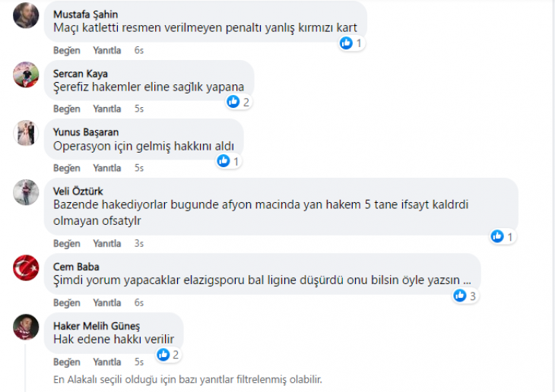The image size is (555, 392).
Task: Open Haker Melih Güneş's profile name link
Action: pos(91,326)
